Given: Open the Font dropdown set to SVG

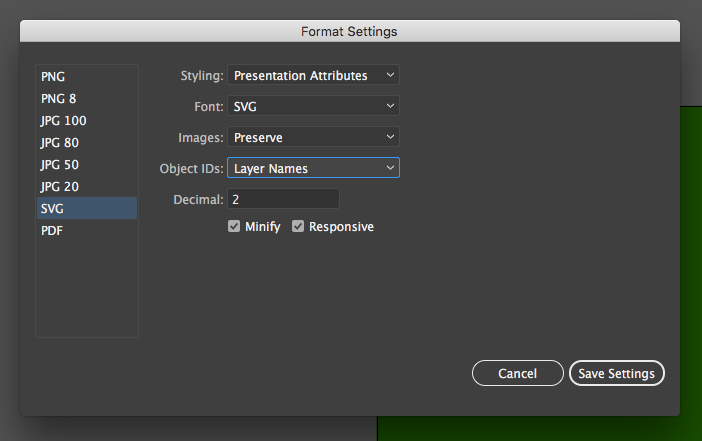Looking at the screenshot, I should (313, 106).
